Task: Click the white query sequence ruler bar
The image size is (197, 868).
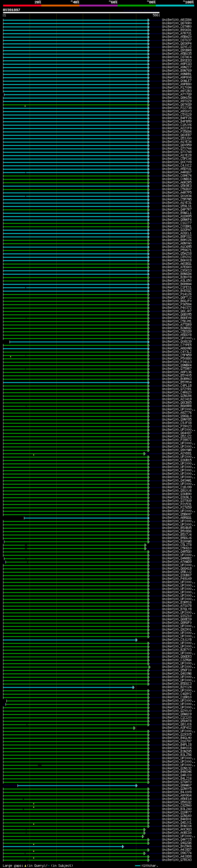Action: pos(81,13)
